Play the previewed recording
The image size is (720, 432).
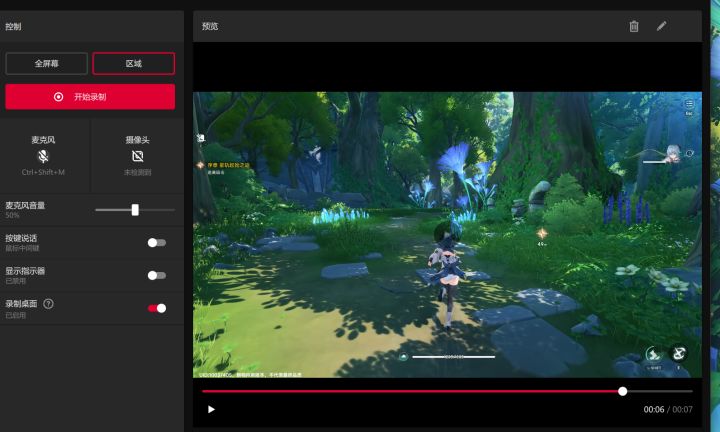[211, 409]
